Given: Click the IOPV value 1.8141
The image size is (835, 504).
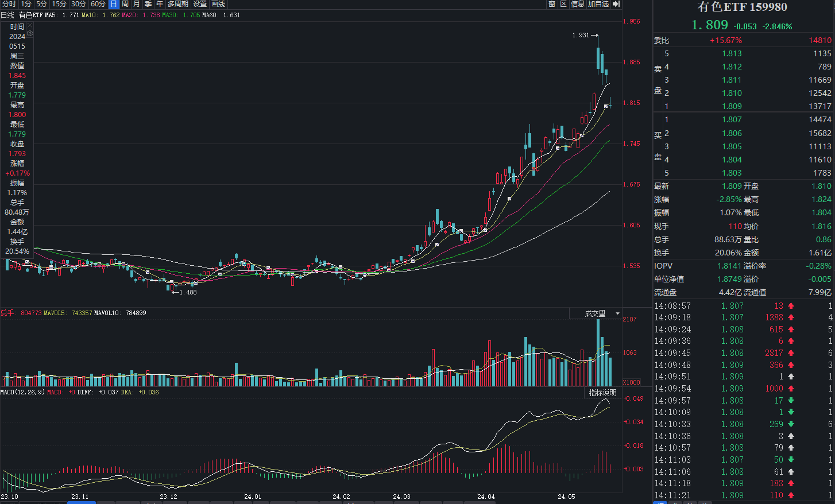Looking at the screenshot, I should point(729,266).
